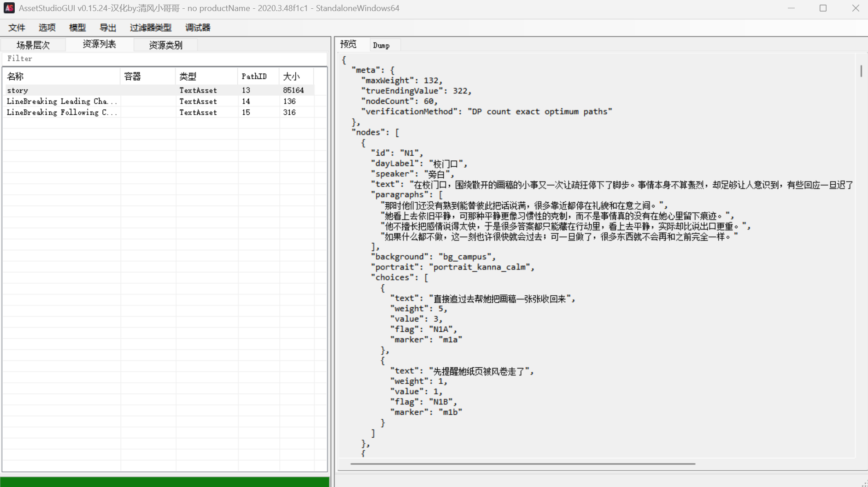This screenshot has width=868, height=487.
Task: Open the 导出 menu
Action: [x=108, y=28]
